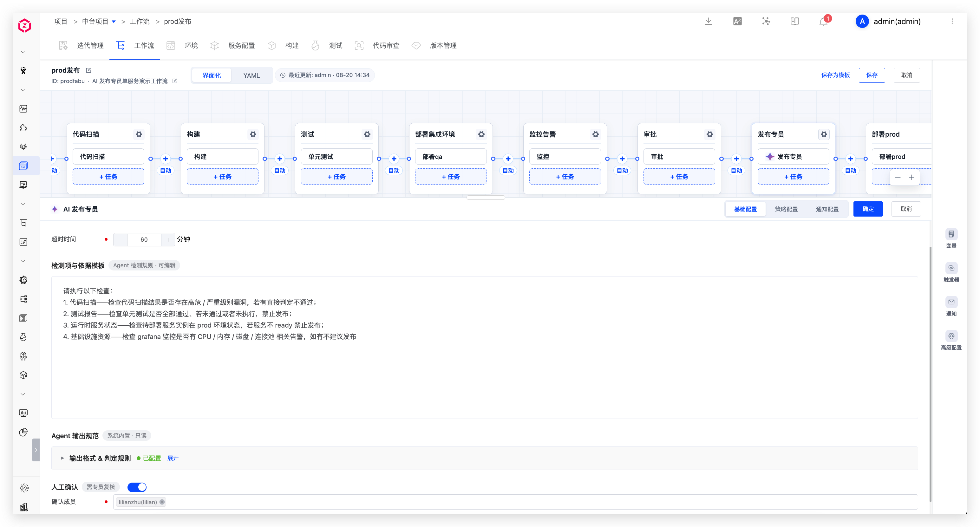Expand the collapsed left sidebar arrow
Screen dimensions: 980x527
coord(36,450)
